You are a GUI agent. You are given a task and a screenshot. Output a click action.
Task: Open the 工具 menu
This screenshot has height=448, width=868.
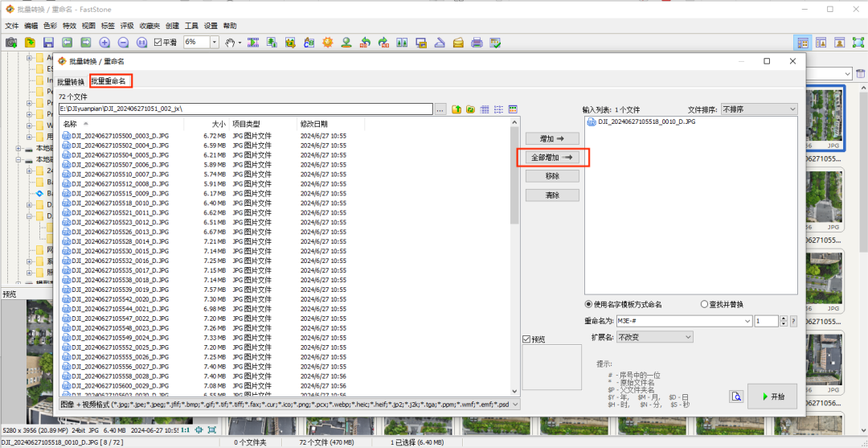click(x=191, y=26)
